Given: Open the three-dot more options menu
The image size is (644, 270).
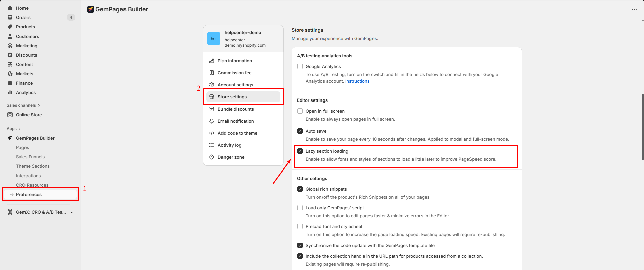Looking at the screenshot, I should (634, 9).
